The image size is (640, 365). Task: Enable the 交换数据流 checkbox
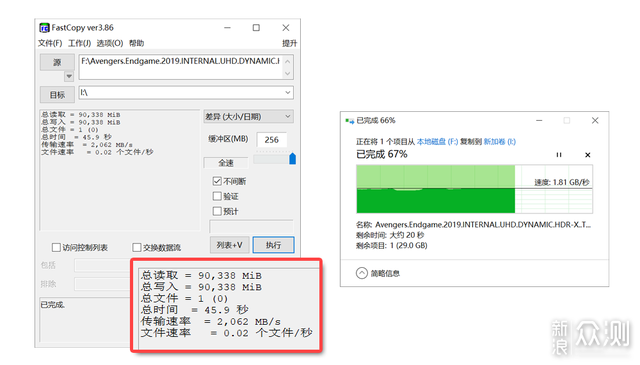pyautogui.click(x=137, y=247)
